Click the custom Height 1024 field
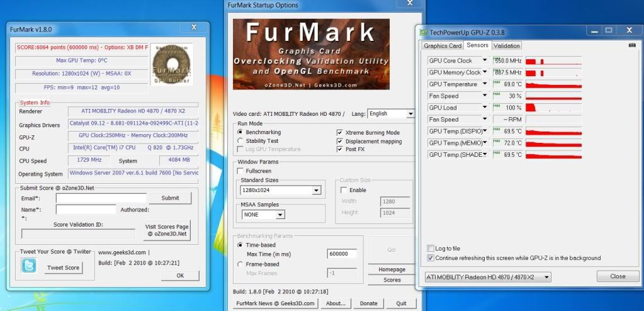Image resolution: width=644 pixels, height=311 pixels. (x=395, y=213)
